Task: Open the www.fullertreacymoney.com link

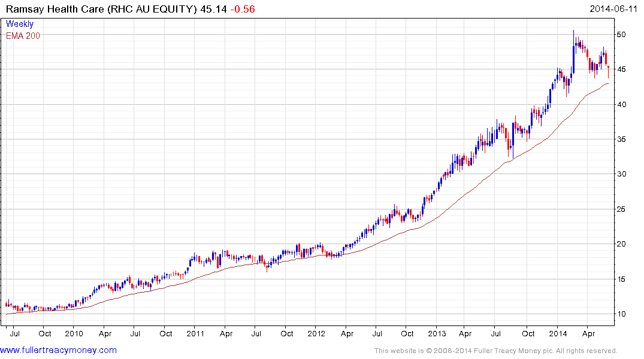Action: [58, 351]
